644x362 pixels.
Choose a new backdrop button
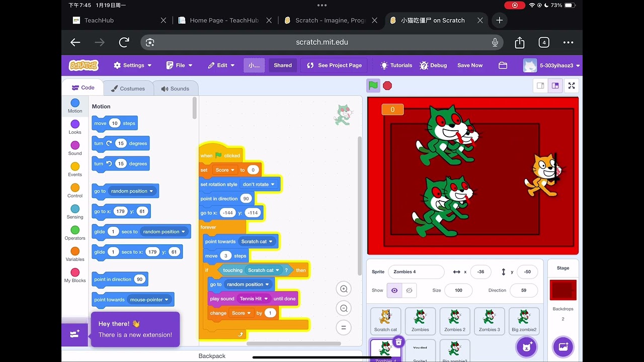563,346
